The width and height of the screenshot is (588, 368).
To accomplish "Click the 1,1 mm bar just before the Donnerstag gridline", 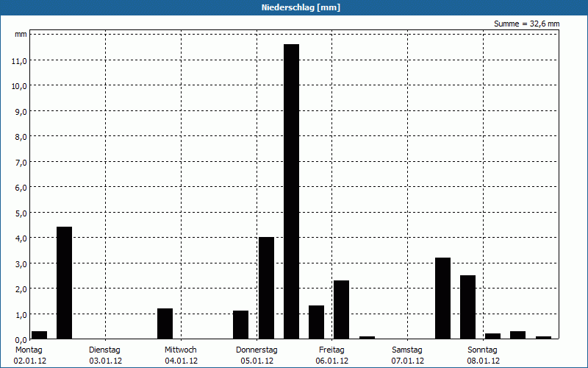I will (x=241, y=325).
